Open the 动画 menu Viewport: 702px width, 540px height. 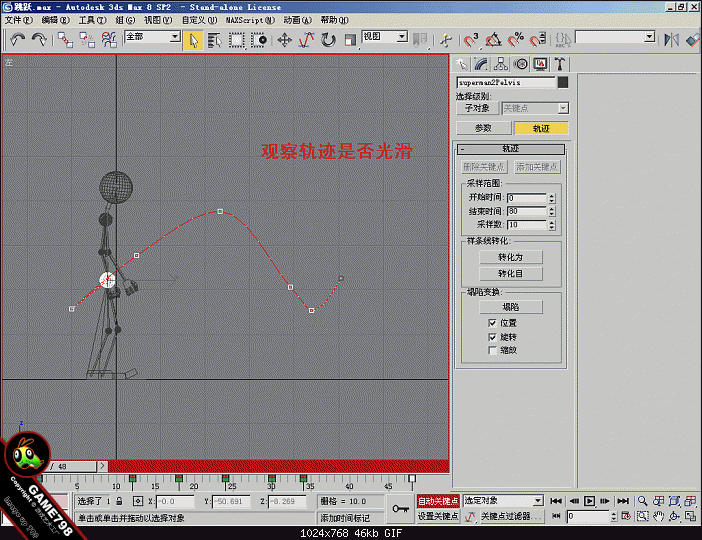coord(297,20)
